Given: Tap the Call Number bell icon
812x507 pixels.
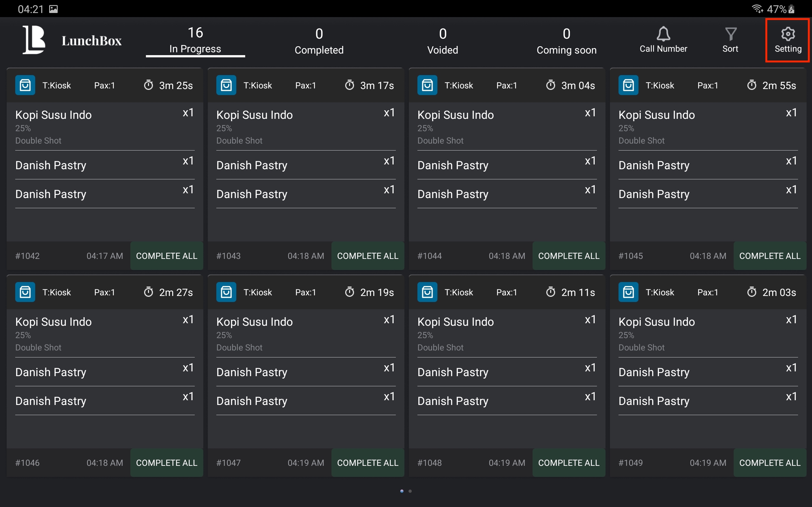Looking at the screenshot, I should [x=663, y=34].
